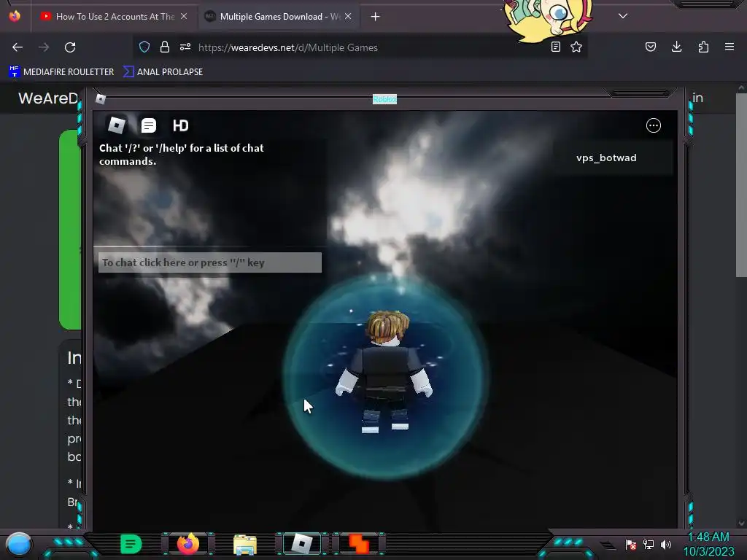
Task: Open the Start orb
Action: [x=18, y=544]
